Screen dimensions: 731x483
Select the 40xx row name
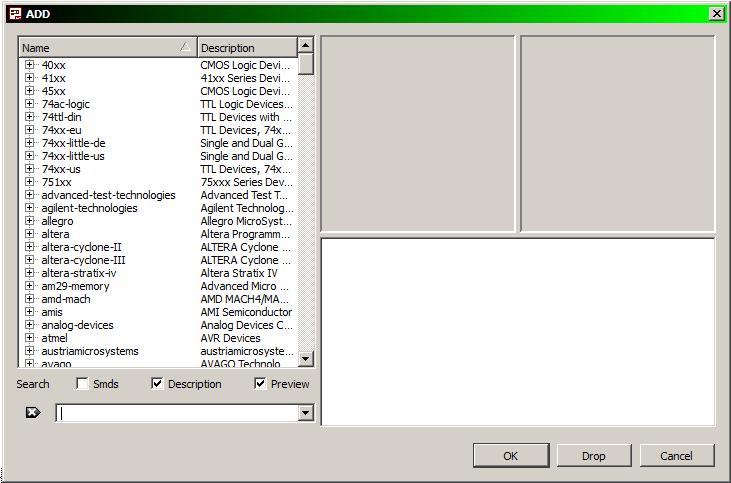(x=54, y=65)
